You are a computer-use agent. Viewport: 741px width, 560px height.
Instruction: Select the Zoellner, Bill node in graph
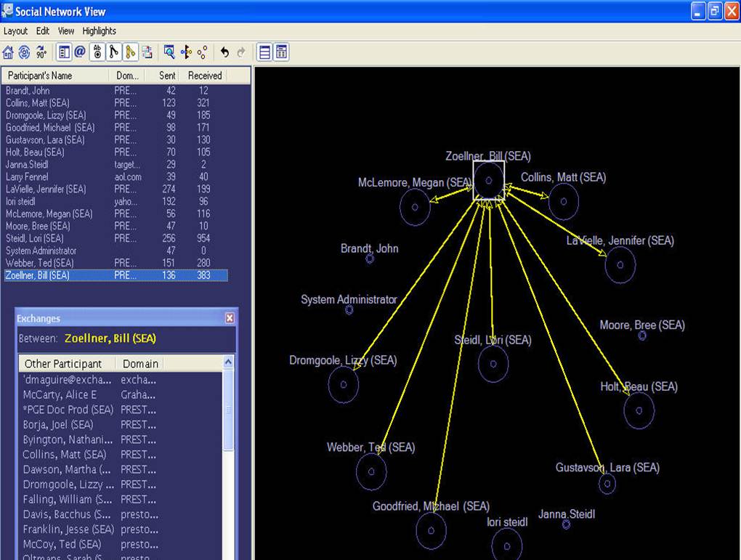[x=489, y=180]
